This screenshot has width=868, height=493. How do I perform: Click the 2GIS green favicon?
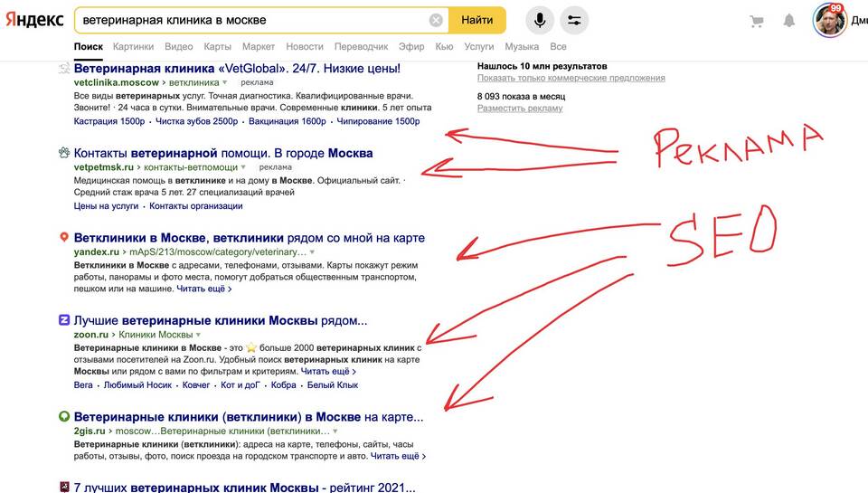coord(64,416)
